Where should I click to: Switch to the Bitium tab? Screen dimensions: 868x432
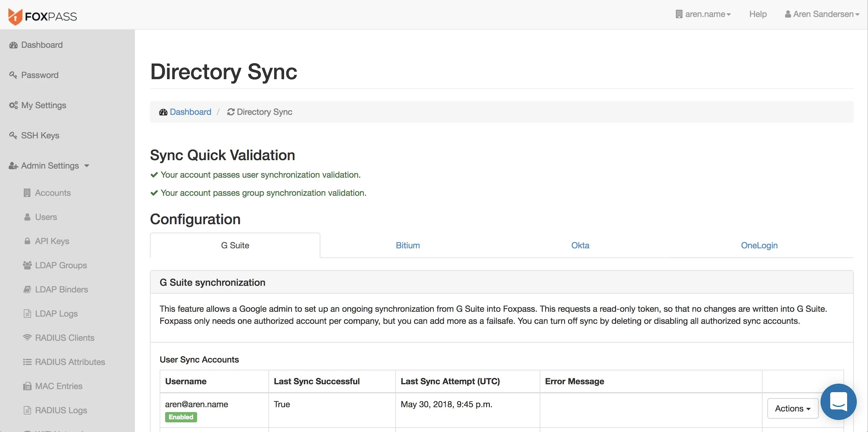[x=407, y=245]
